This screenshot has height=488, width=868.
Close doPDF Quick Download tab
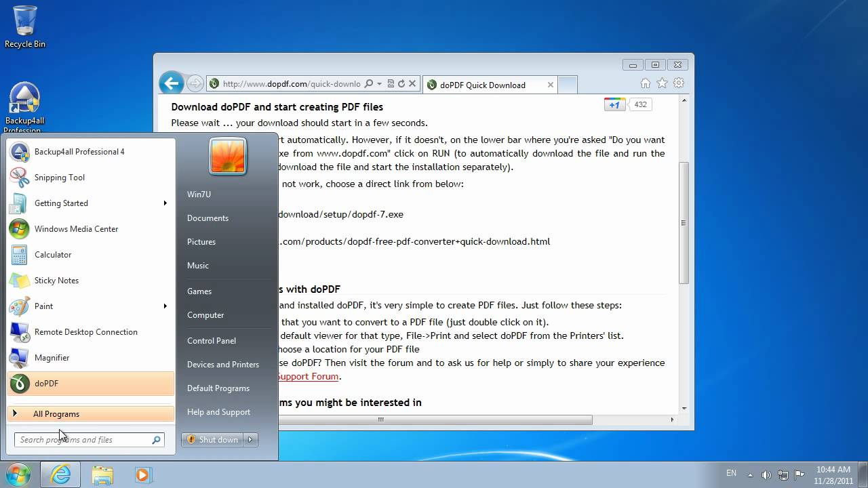point(551,85)
